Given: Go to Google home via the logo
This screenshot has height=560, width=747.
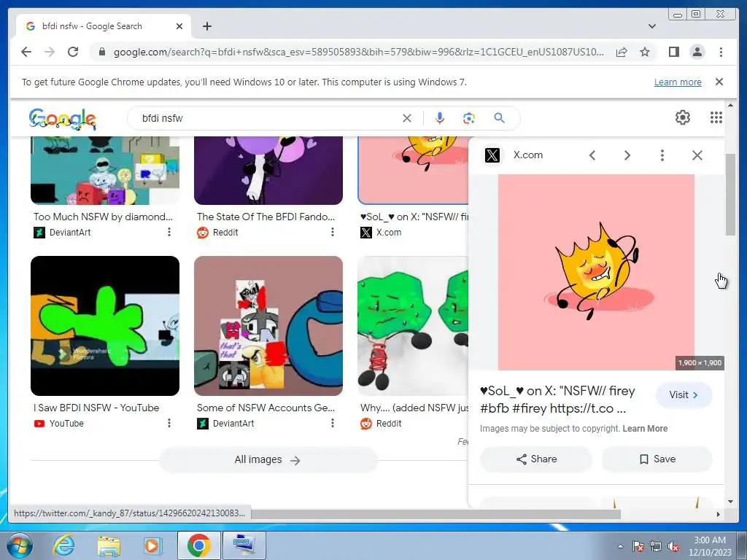Looking at the screenshot, I should point(63,119).
